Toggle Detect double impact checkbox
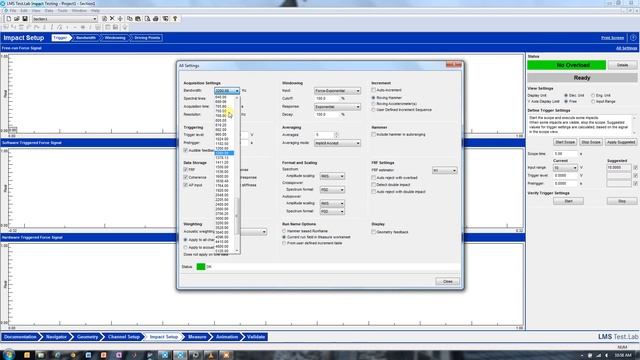Viewport: 640px width, 360px height. 373,185
